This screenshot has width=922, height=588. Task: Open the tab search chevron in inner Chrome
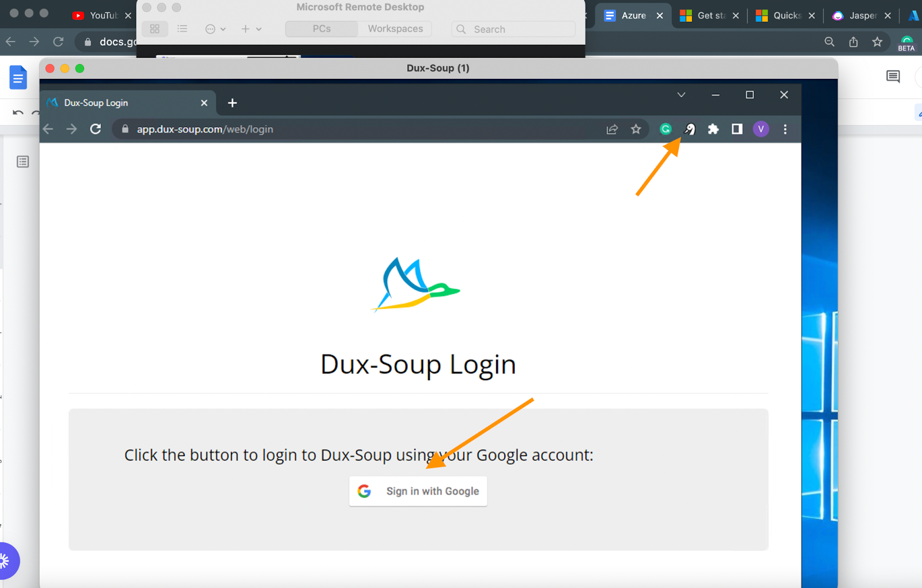pos(681,94)
